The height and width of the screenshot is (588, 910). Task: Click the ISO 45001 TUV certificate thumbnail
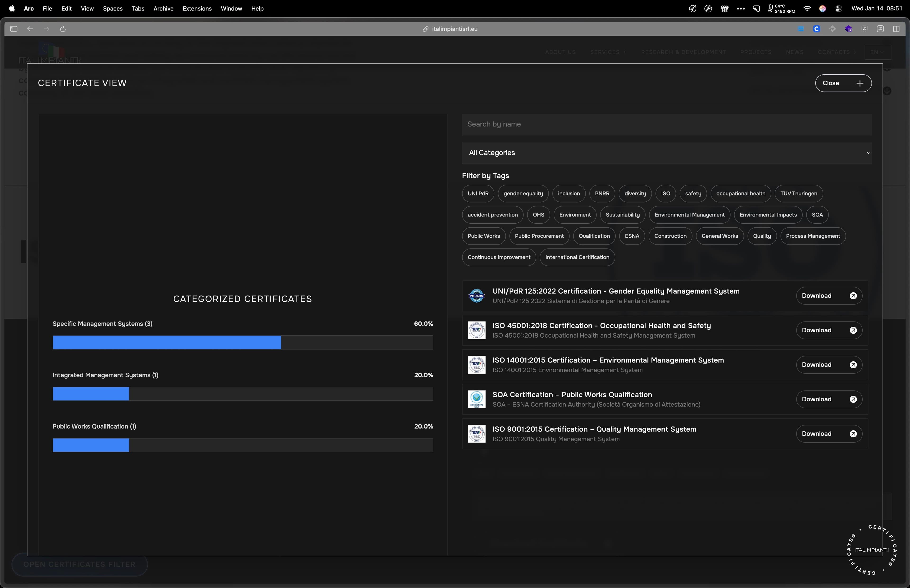(477, 330)
